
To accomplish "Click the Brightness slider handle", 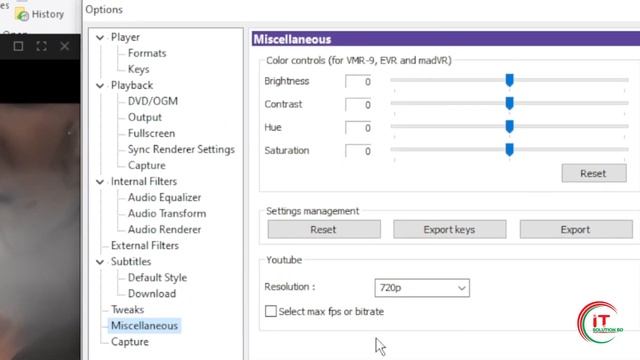I will pos(509,80).
